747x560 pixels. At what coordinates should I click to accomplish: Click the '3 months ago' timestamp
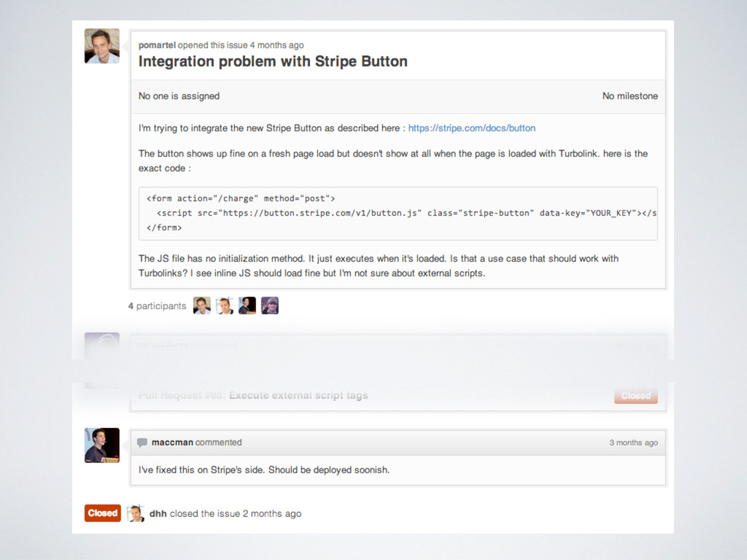(x=634, y=443)
